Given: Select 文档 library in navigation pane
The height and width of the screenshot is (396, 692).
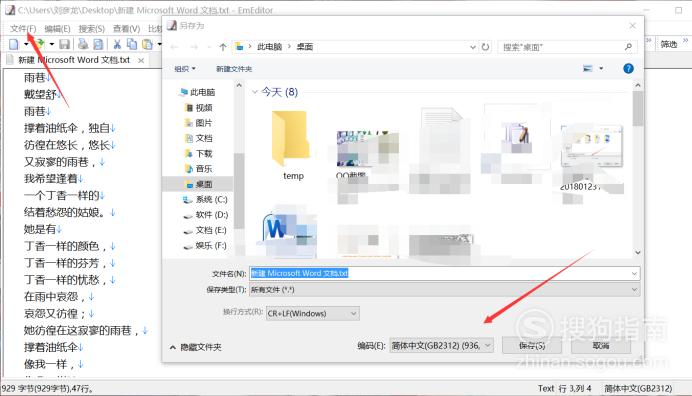Looking at the screenshot, I should pyautogui.click(x=199, y=138).
